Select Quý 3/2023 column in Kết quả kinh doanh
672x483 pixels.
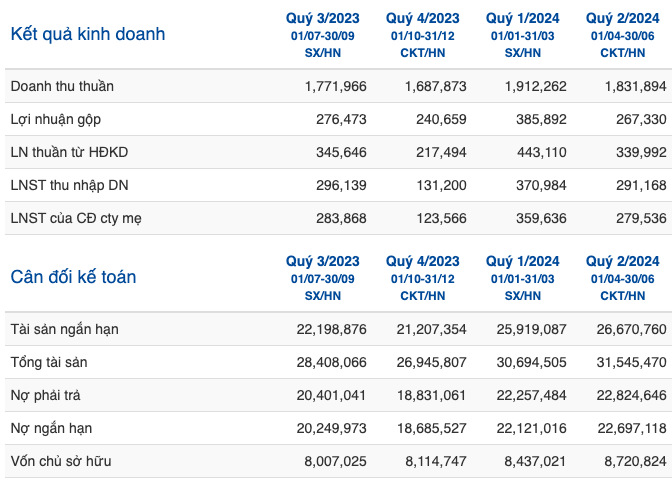323,18
